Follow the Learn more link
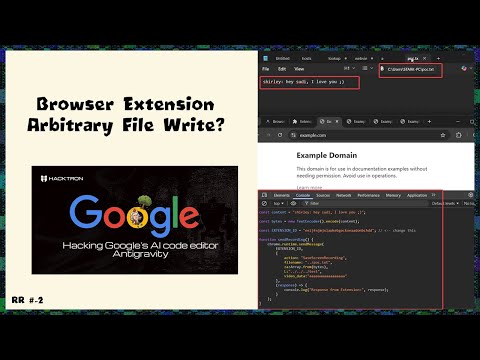Screen dimensions: 480x360 pyautogui.click(x=309, y=188)
